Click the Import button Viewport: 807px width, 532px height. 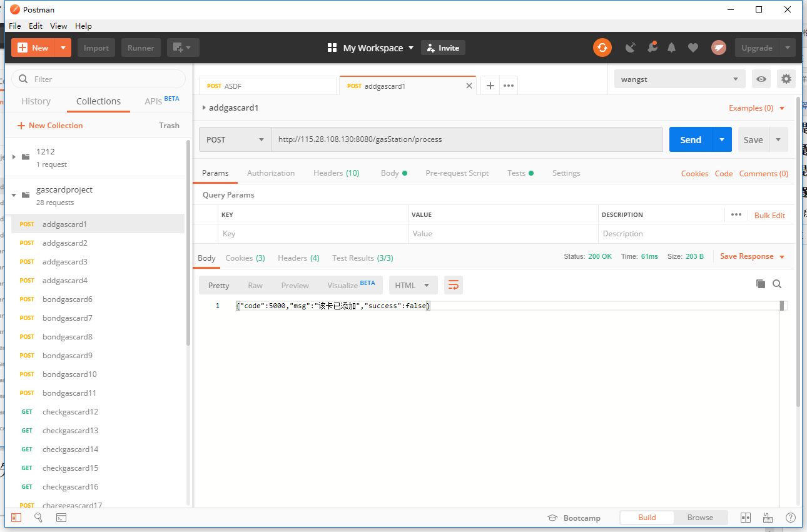[x=96, y=48]
